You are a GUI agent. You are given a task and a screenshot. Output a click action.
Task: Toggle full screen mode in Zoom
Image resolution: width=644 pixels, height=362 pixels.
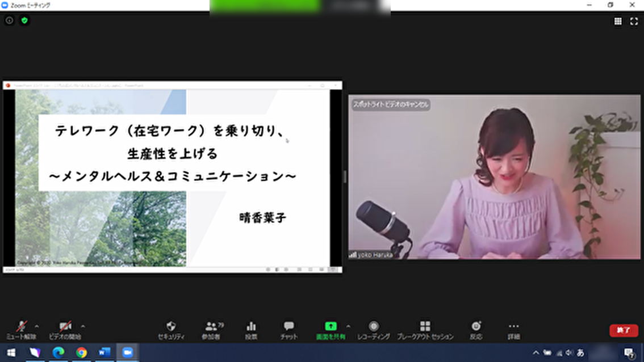point(634,22)
